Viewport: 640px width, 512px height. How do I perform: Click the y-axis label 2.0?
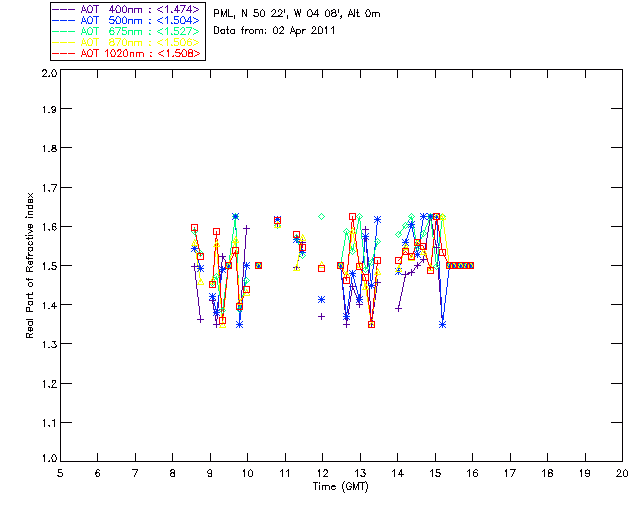click(x=49, y=73)
